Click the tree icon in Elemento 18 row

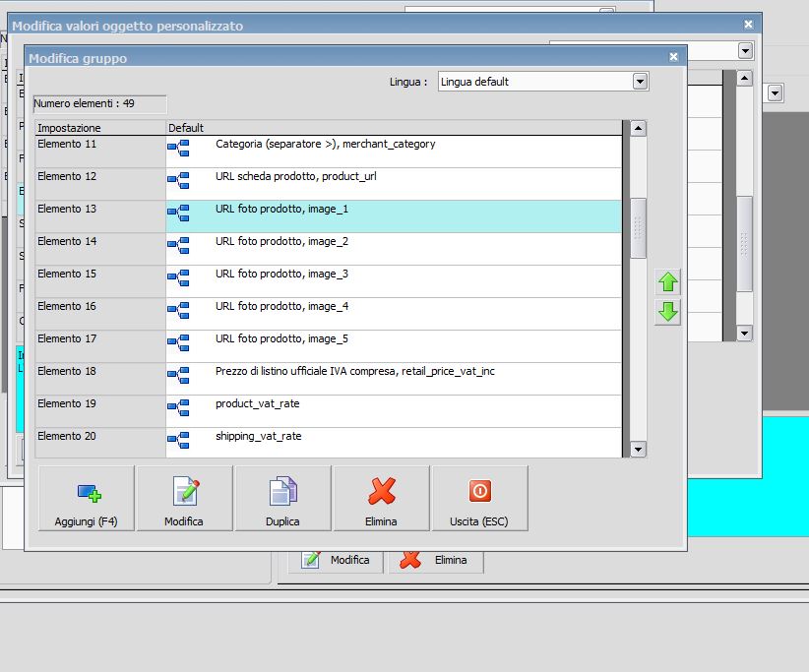coord(178,376)
